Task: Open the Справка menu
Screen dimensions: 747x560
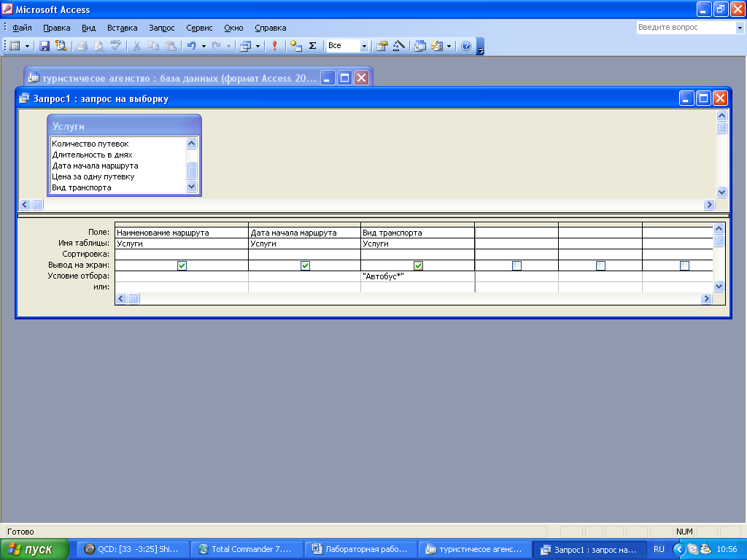Action: pos(270,28)
